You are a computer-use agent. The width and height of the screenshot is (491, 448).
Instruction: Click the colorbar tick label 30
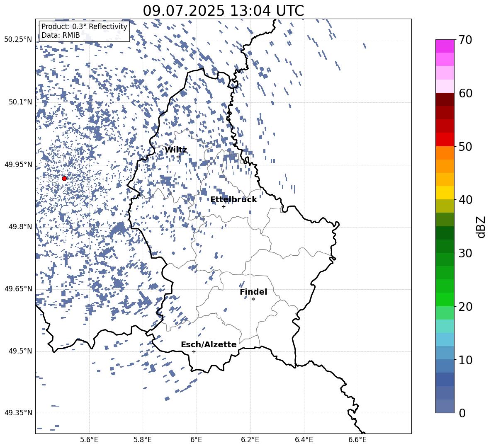pyautogui.click(x=466, y=253)
